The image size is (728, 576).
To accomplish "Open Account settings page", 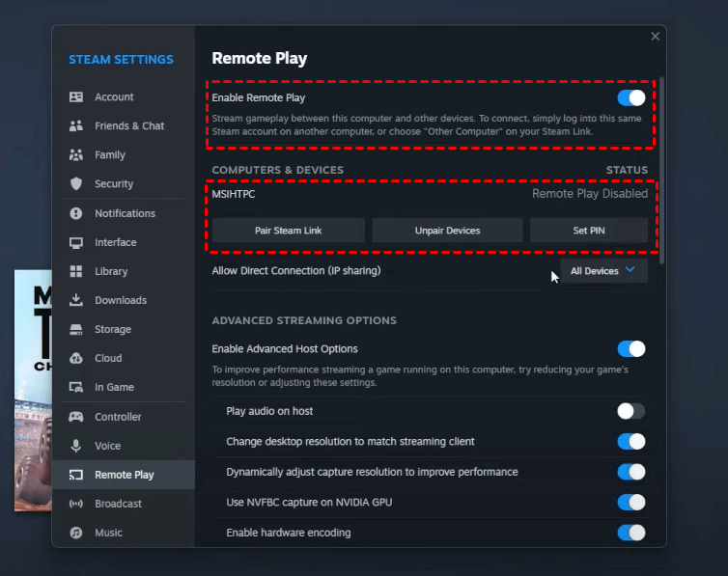I will (x=124, y=96).
